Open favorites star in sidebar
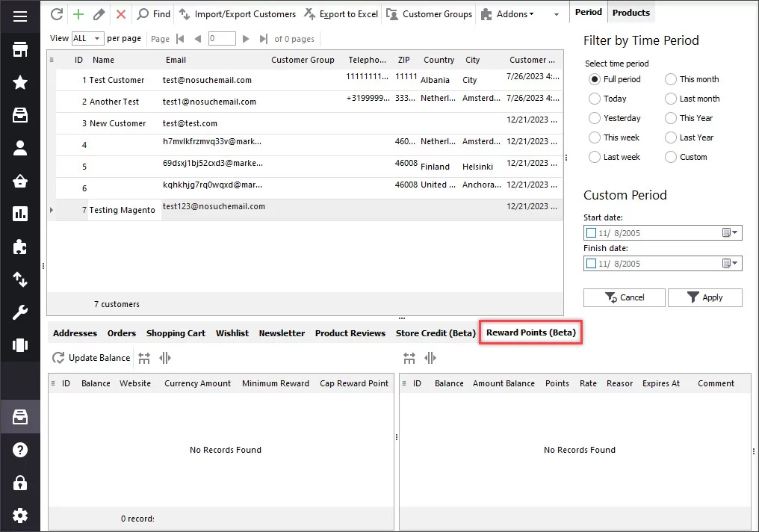 (x=20, y=82)
